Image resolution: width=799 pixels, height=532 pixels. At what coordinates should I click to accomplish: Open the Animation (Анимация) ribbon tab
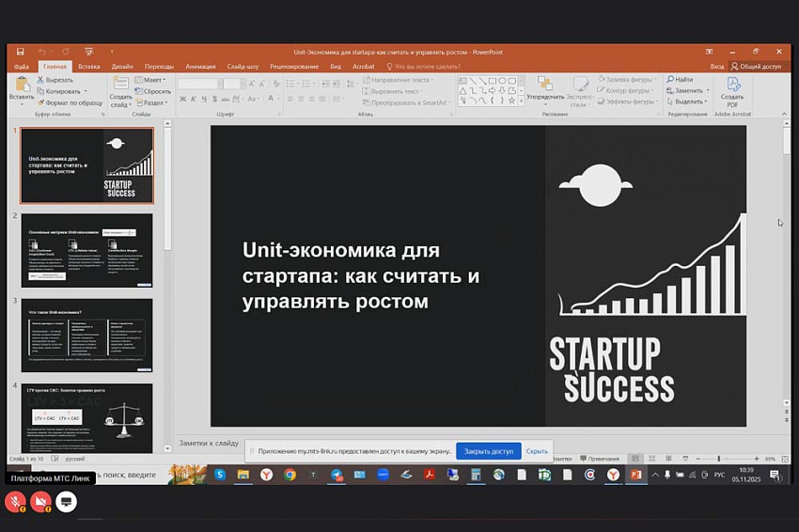[x=200, y=67]
